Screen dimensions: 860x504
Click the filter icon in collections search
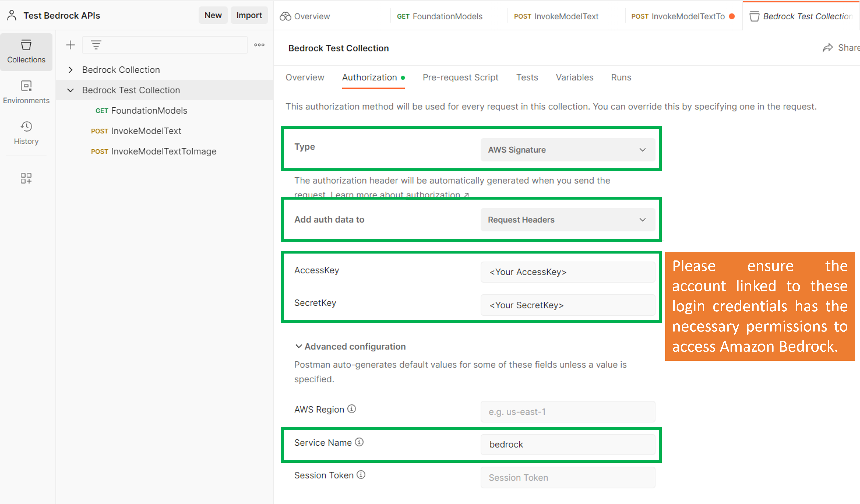click(x=96, y=45)
